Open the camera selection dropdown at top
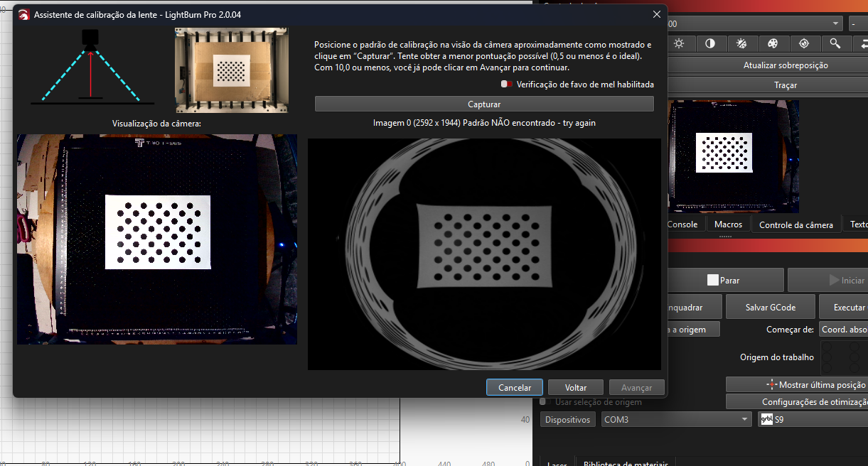Screen dimensions: 868x466 [x=755, y=23]
